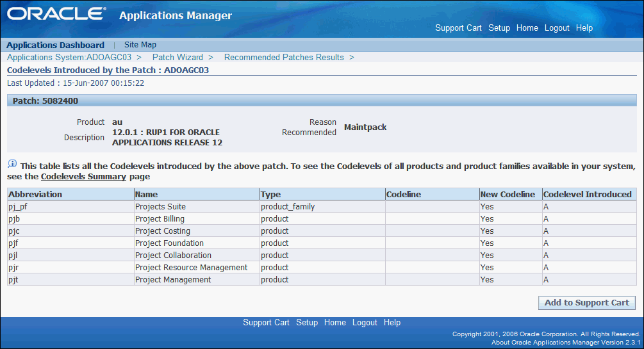Click the info icon beside table description
The height and width of the screenshot is (349, 644).
tap(12, 164)
